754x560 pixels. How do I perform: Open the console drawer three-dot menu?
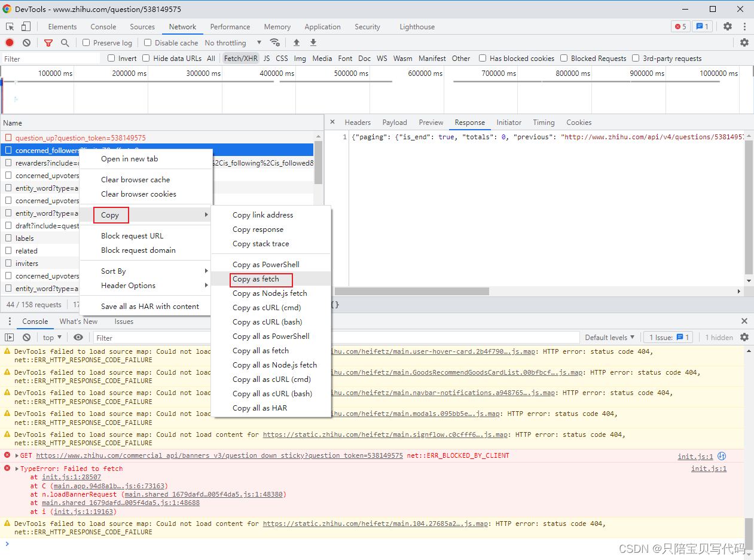[10, 322]
